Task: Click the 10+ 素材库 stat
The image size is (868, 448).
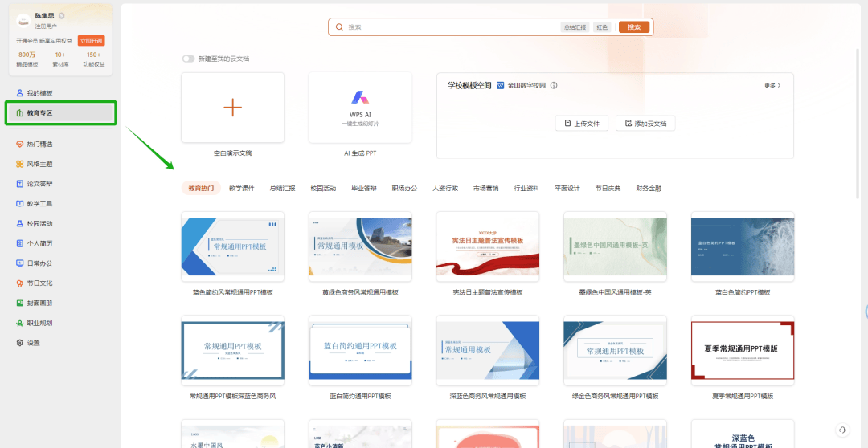Action: point(60,59)
